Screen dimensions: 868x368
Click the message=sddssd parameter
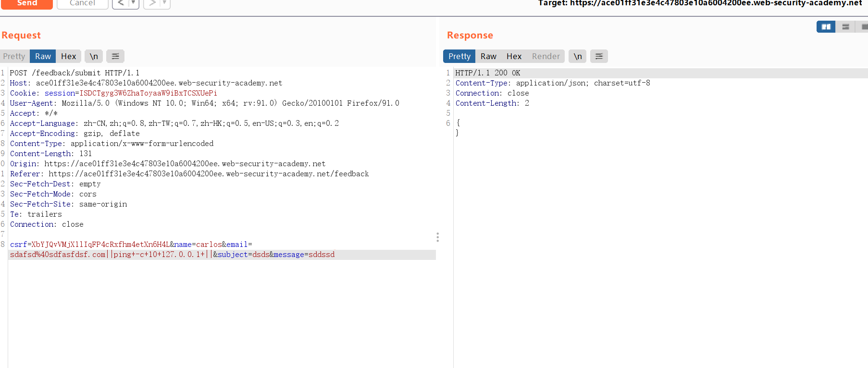click(x=304, y=255)
